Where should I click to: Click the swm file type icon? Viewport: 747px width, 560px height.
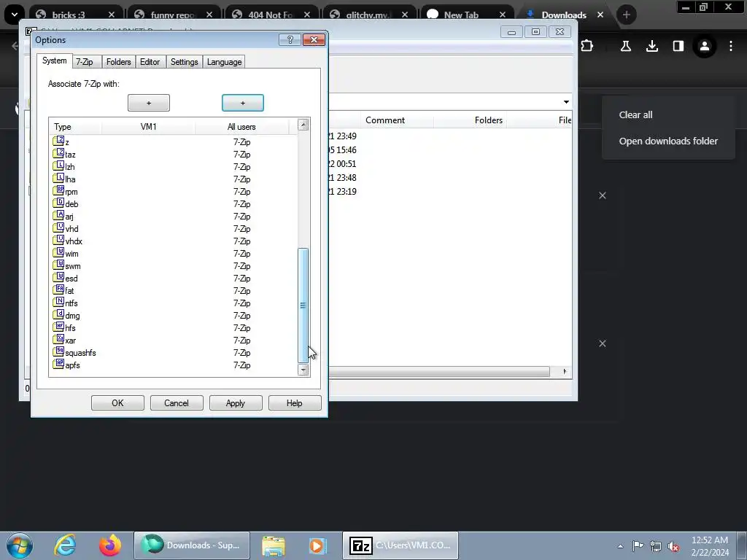tap(58, 265)
